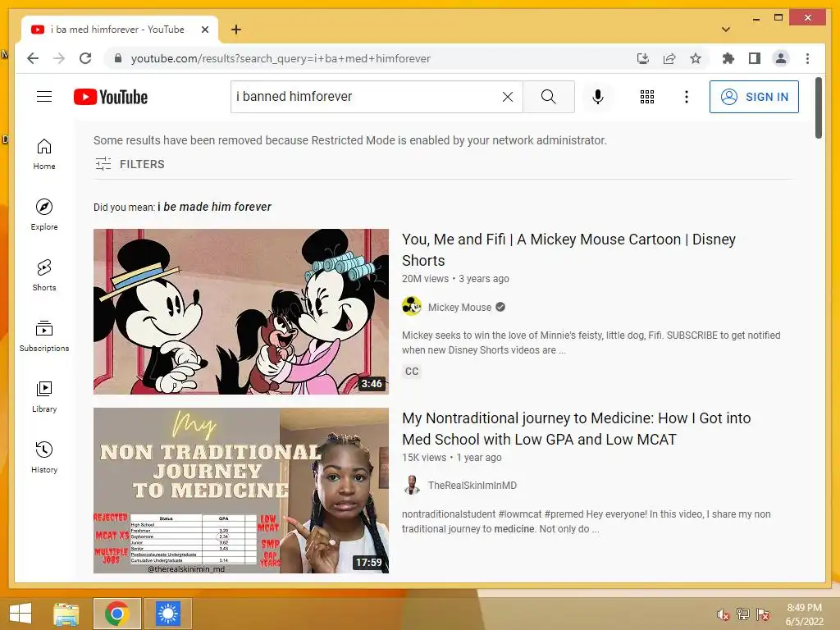Image resolution: width=840 pixels, height=630 pixels.
Task: Click the Chrome address bar URL
Action: [281, 58]
